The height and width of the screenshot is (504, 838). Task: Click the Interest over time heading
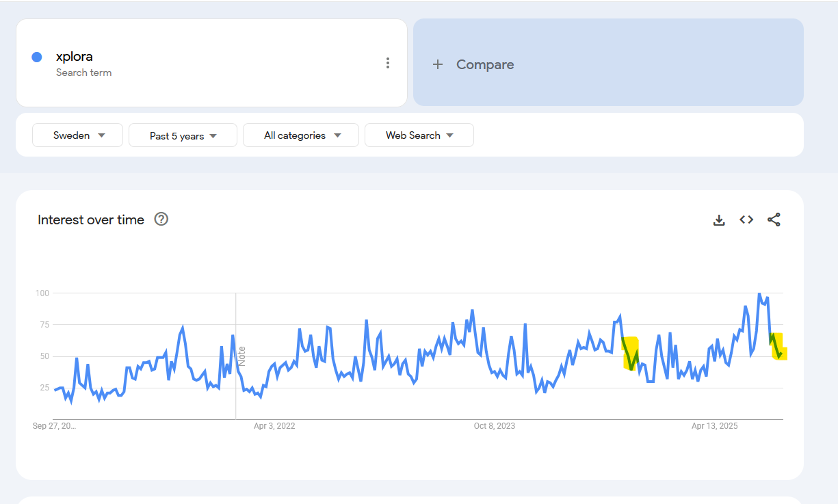pos(91,220)
